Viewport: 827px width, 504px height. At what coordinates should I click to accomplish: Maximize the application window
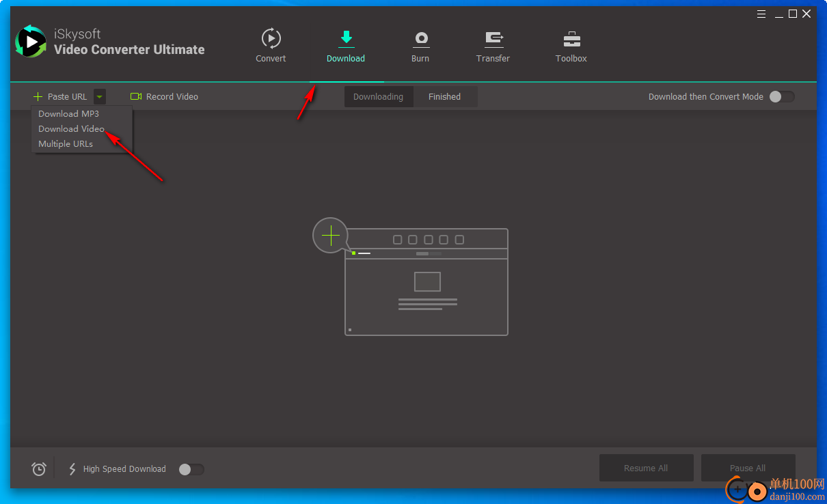point(793,14)
